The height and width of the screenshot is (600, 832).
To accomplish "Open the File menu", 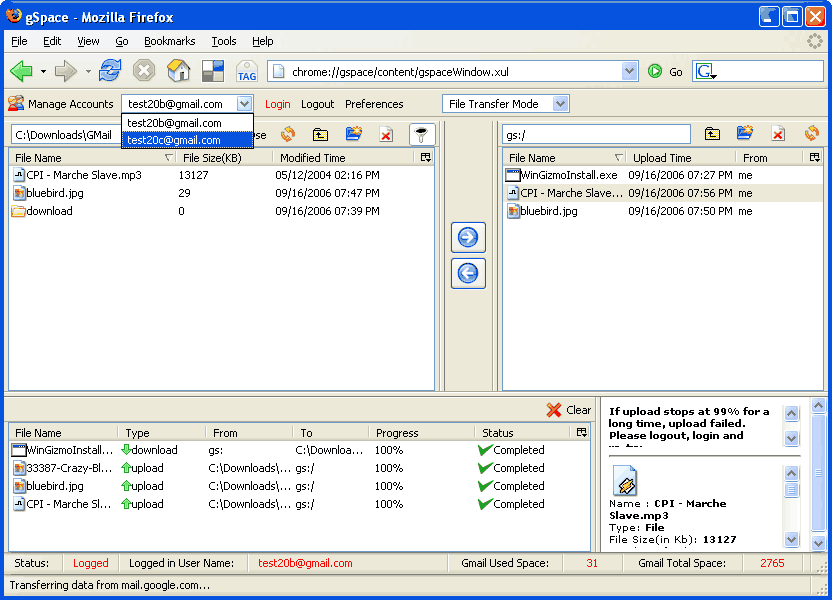I will pyautogui.click(x=19, y=41).
